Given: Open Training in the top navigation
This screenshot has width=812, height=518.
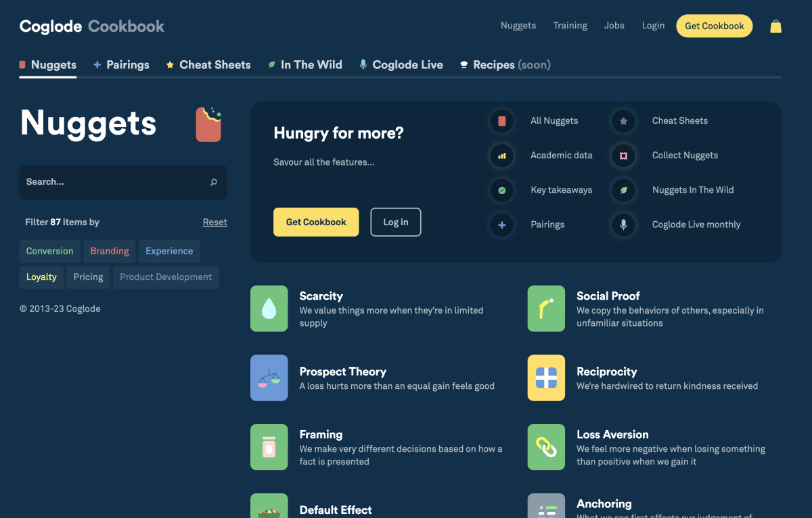Looking at the screenshot, I should tap(570, 26).
